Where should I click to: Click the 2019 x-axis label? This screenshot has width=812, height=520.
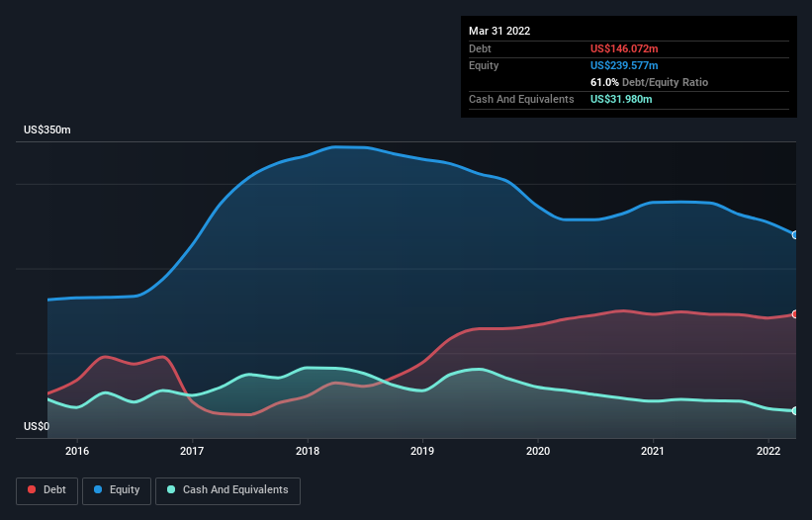tap(422, 451)
